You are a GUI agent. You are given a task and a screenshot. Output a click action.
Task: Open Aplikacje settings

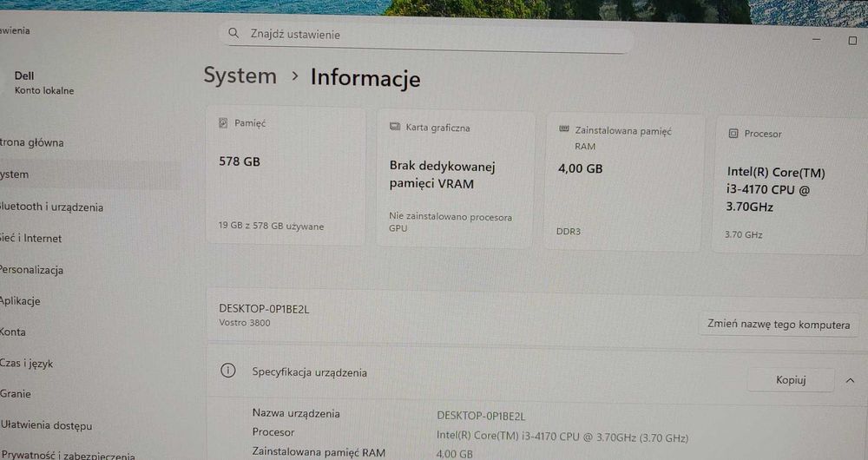pyautogui.click(x=20, y=301)
